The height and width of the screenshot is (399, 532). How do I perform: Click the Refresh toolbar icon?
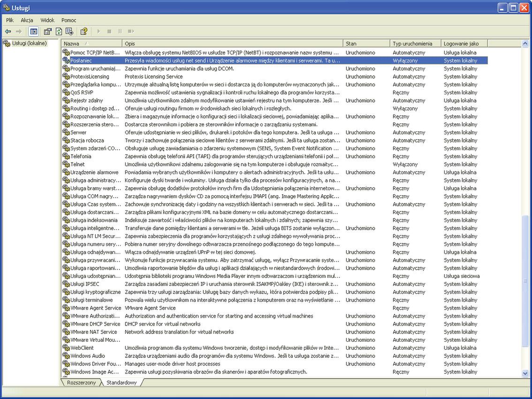59,31
